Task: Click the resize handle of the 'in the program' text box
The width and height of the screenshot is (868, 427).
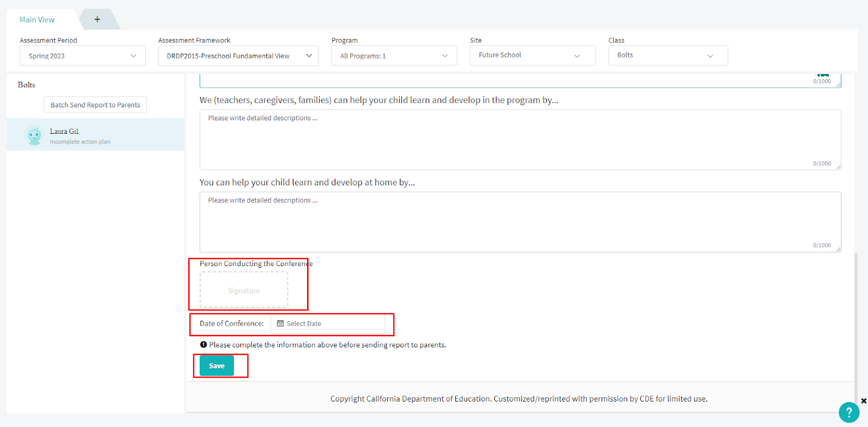Action: [838, 167]
